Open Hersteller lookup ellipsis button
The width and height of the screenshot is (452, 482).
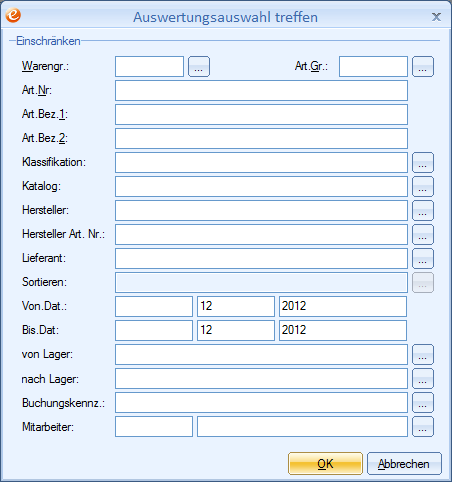[423, 210]
